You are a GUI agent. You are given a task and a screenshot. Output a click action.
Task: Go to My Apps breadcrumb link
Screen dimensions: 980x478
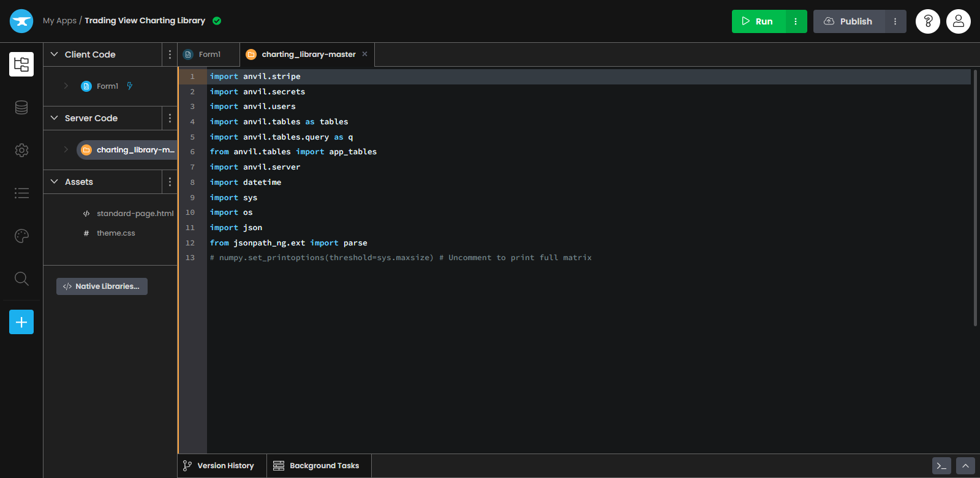pos(59,21)
